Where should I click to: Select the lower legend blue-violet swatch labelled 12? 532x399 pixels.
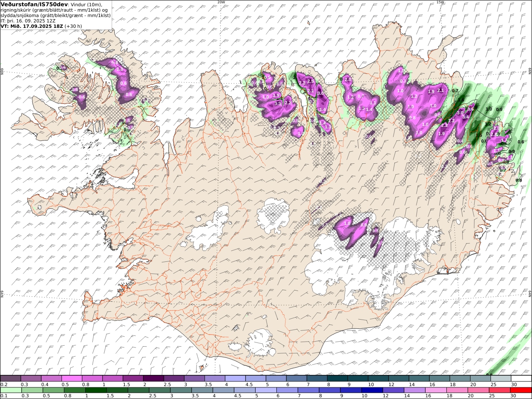(x=393, y=390)
